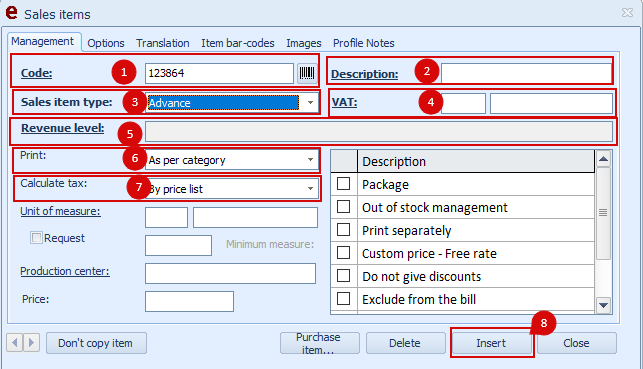The image size is (643, 369).
Task: Click the Code input field
Action: (x=219, y=73)
